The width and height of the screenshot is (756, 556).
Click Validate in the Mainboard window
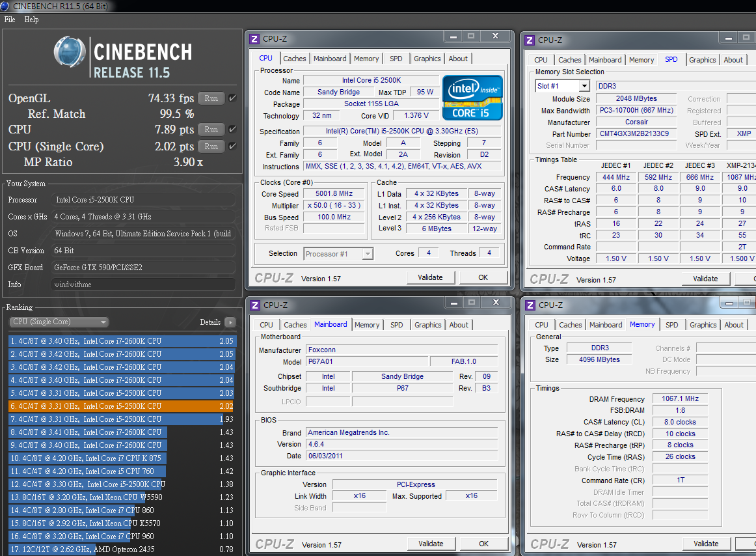tap(431, 544)
